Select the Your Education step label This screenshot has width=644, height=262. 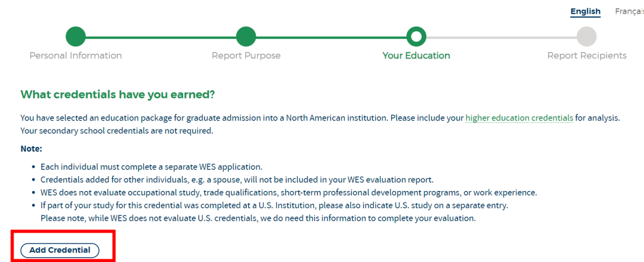point(416,56)
